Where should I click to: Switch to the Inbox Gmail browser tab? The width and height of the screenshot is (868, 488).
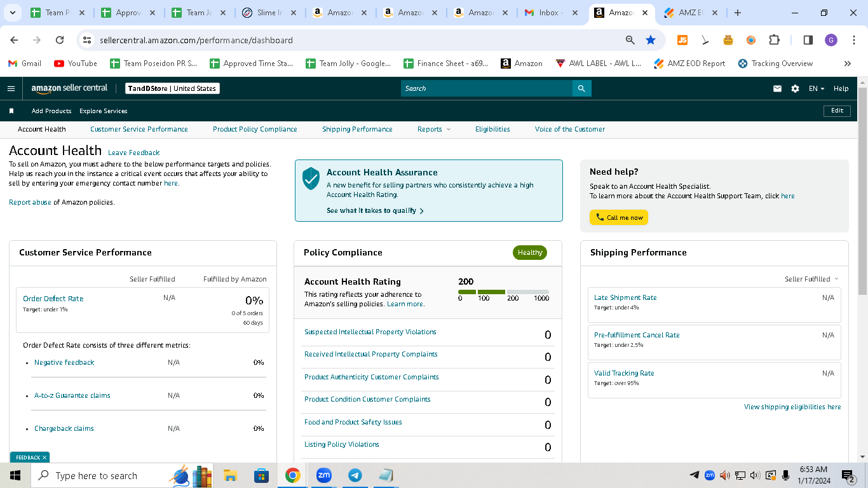pos(552,13)
